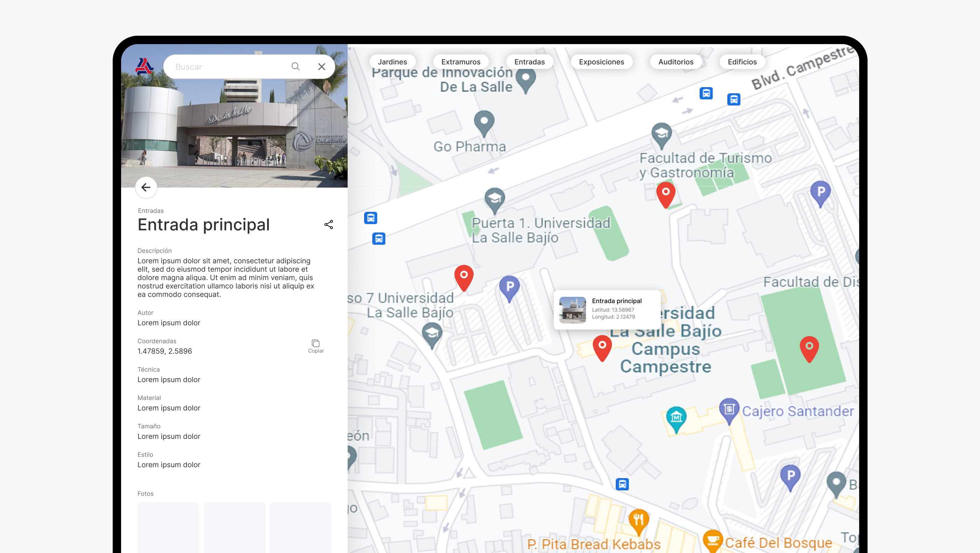Click the "Material" field label
Viewport: 980px width, 553px height.
tap(149, 398)
